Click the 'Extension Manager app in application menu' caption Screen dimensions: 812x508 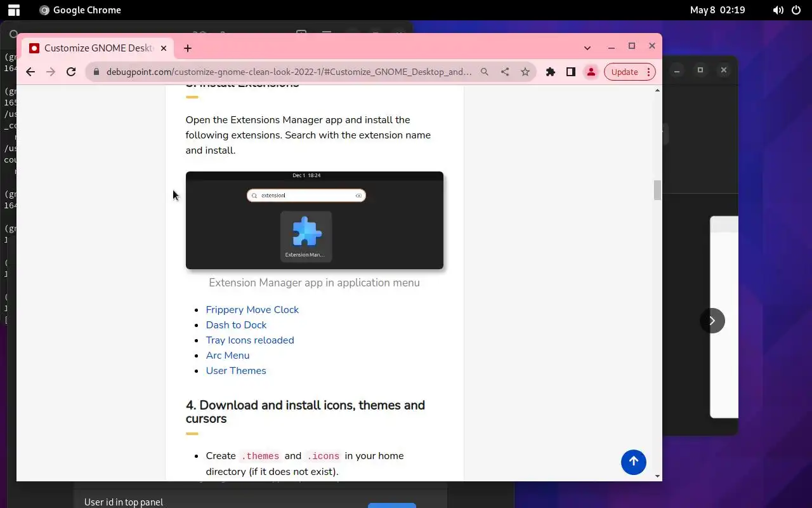pos(314,283)
